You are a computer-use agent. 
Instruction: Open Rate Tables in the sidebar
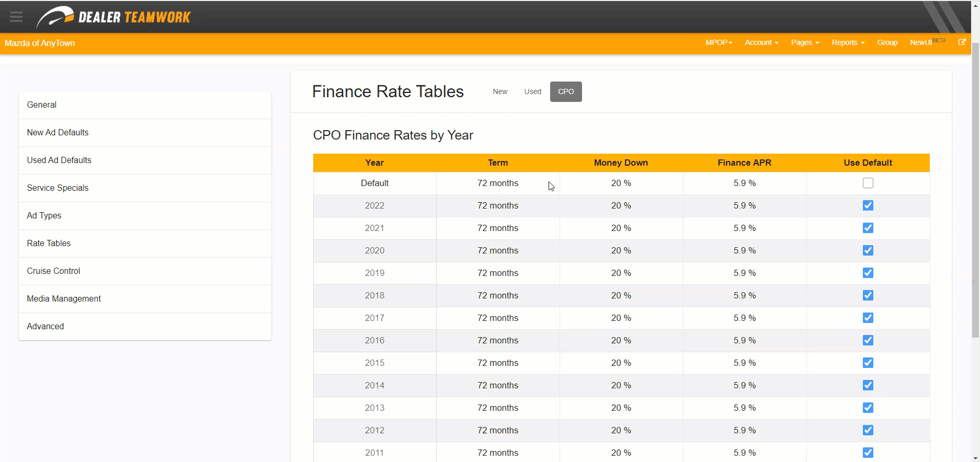pos(49,243)
